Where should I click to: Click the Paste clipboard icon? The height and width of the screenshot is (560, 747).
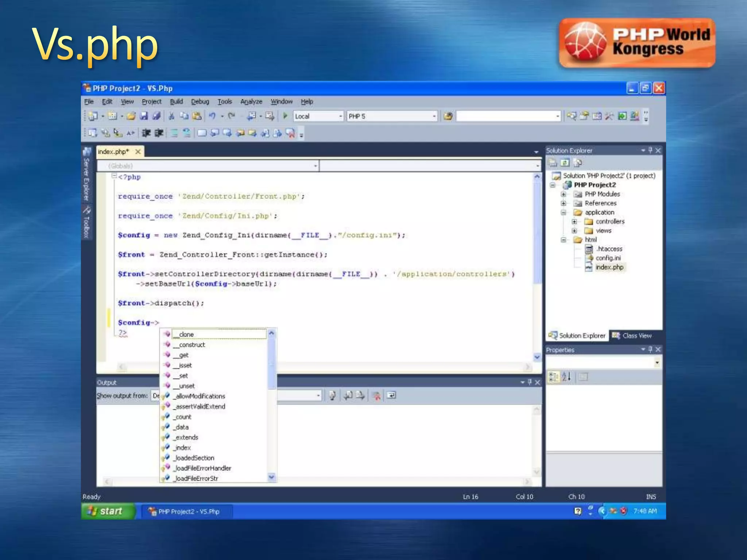click(x=197, y=116)
